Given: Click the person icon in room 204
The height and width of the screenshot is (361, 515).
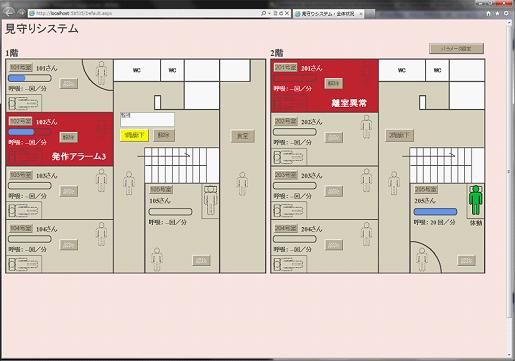Looking at the screenshot, I should point(366,234).
